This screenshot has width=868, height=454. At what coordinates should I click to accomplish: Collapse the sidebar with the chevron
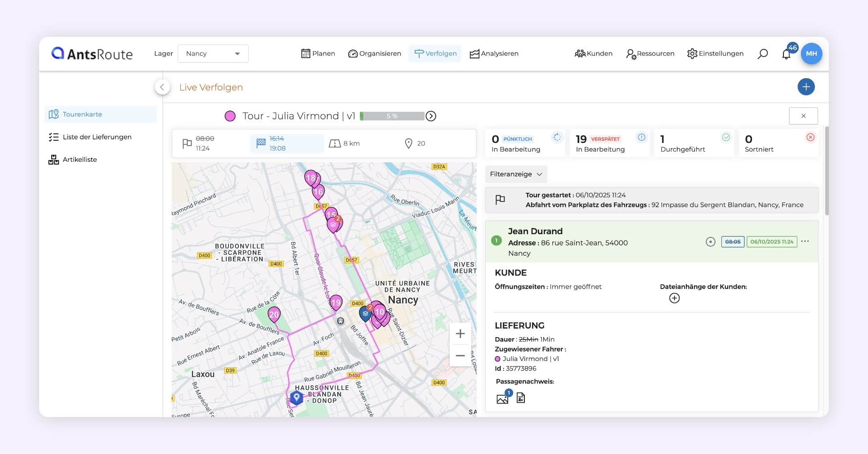(x=162, y=87)
